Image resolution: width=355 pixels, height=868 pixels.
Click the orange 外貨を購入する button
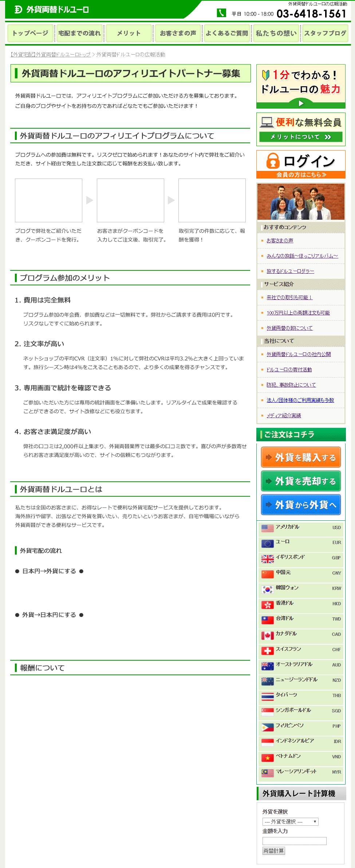(301, 457)
